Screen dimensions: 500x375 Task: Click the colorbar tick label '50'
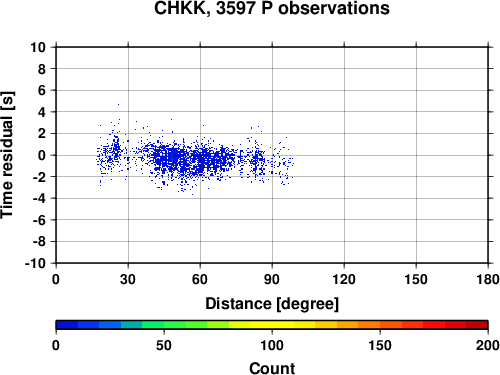click(x=164, y=345)
